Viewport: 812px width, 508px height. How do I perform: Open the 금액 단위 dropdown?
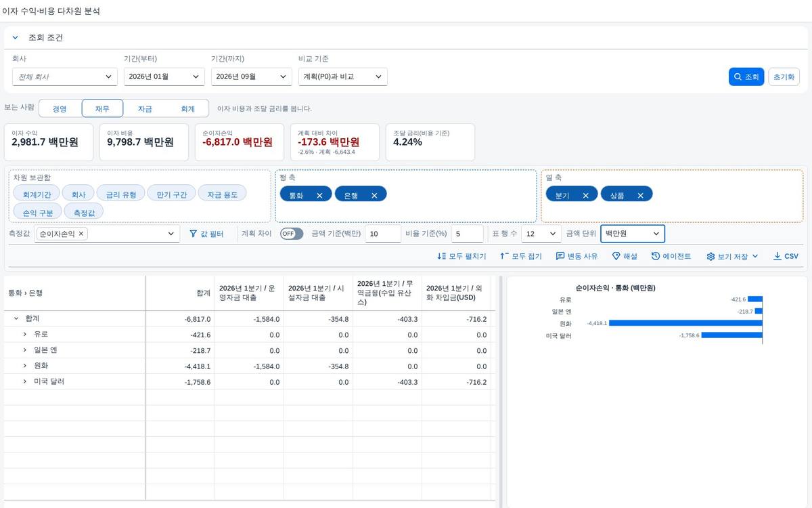[633, 234]
